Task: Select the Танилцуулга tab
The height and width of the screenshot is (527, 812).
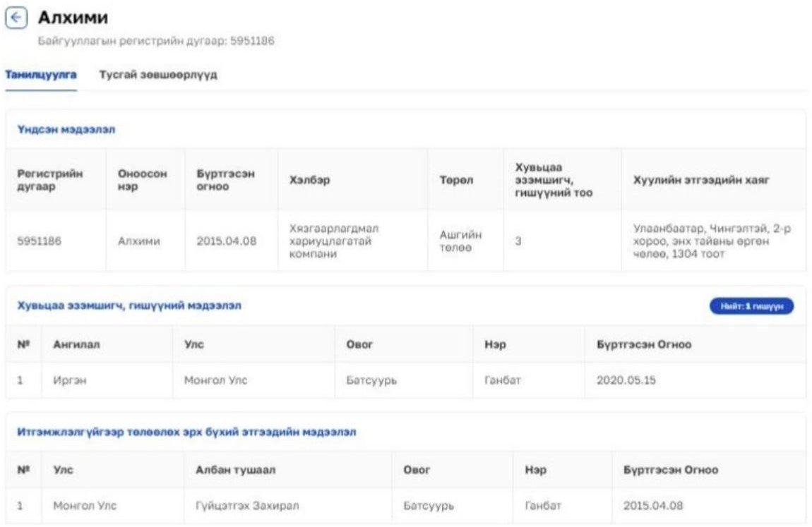Action: pyautogui.click(x=41, y=75)
